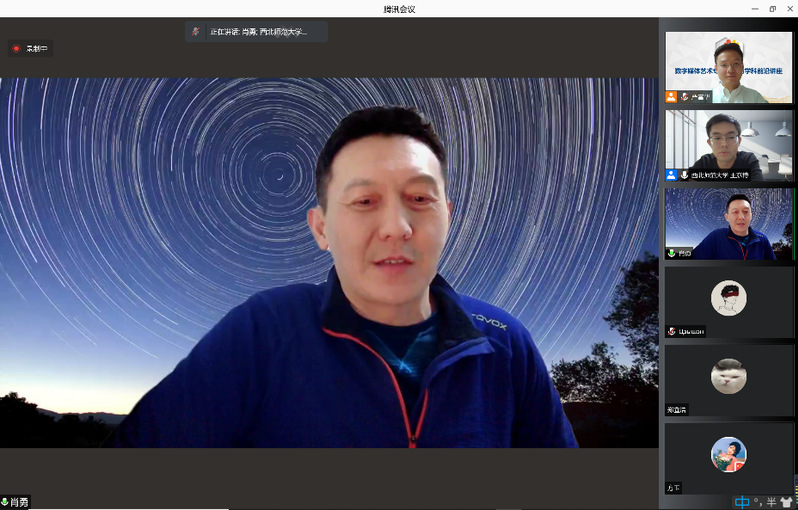Switch input language with the 中 IME indicator
Screen dimensions: 798x510
(742, 502)
